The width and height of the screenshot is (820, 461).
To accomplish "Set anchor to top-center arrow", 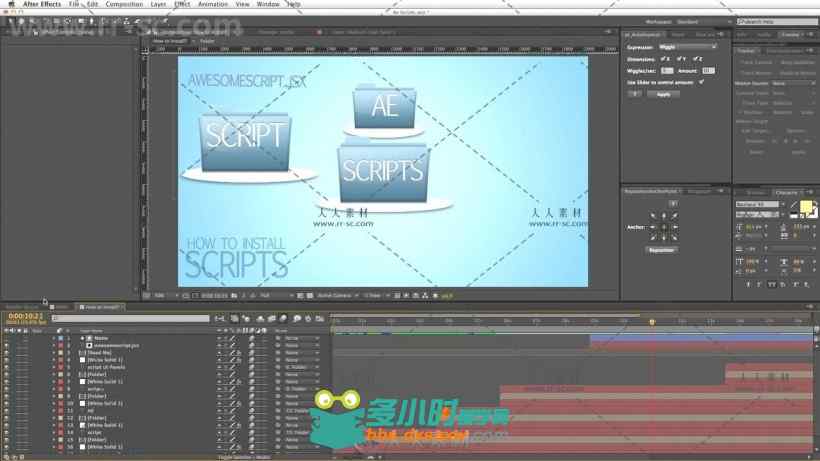I will point(664,216).
